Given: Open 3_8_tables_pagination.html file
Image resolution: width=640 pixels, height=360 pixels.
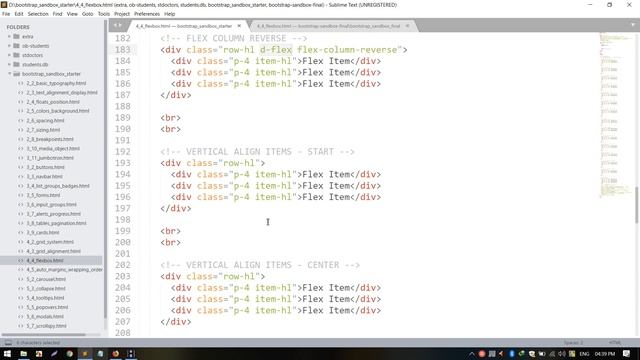Looking at the screenshot, I should pyautogui.click(x=56, y=223).
